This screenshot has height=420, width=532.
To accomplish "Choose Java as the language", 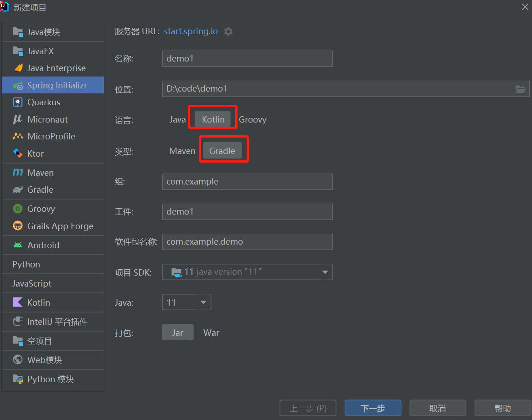I will (x=177, y=119).
